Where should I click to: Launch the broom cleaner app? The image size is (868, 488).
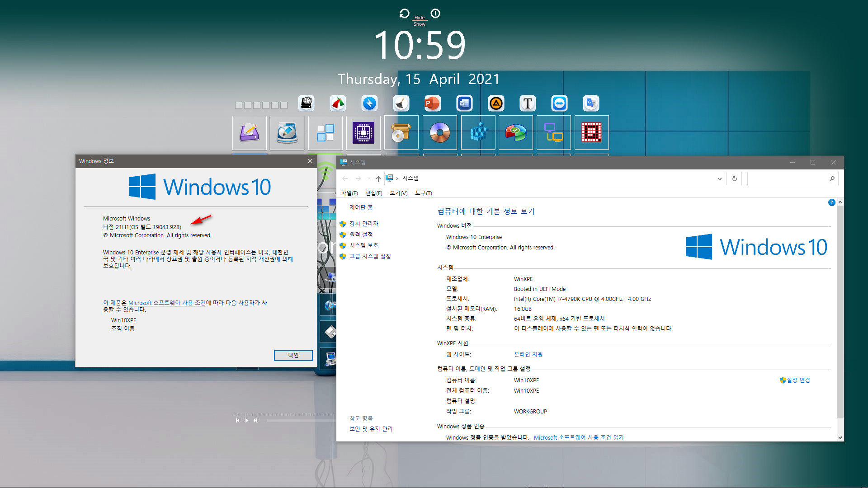(401, 103)
